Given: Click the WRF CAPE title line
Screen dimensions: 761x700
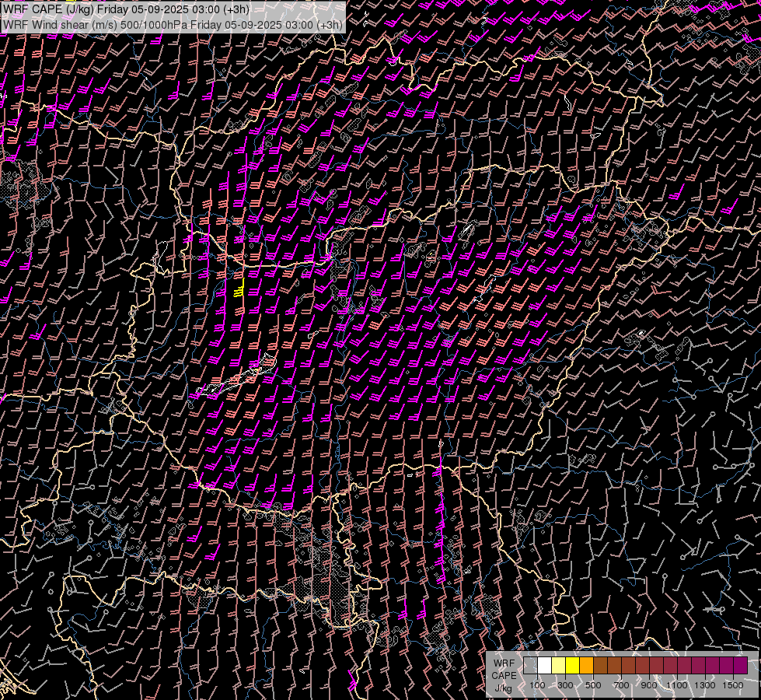Looking at the screenshot, I should coord(127,9).
